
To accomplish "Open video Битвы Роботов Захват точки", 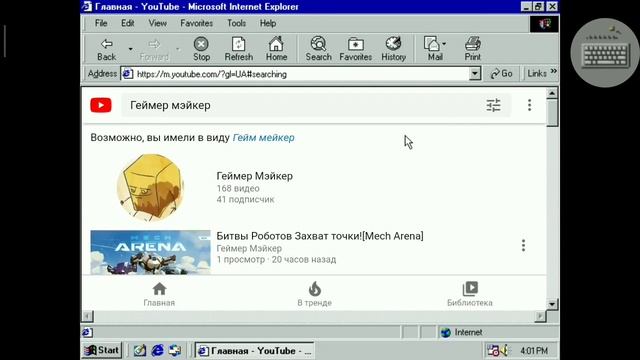I will point(320,236).
